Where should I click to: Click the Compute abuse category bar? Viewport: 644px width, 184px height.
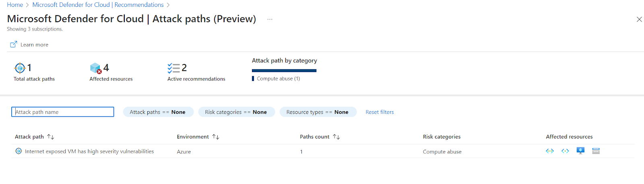(284, 70)
